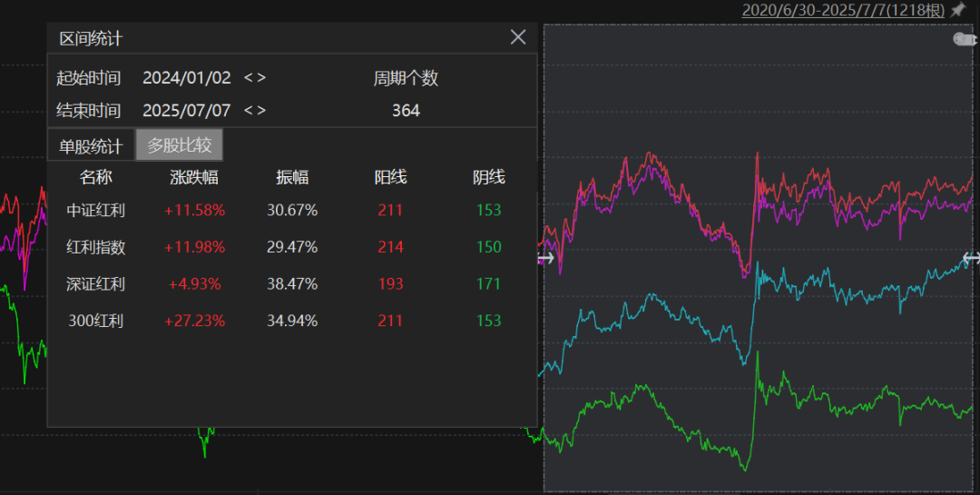The image size is (980, 495).
Task: Click the 2025/07/07 end date field
Action: click(x=187, y=111)
